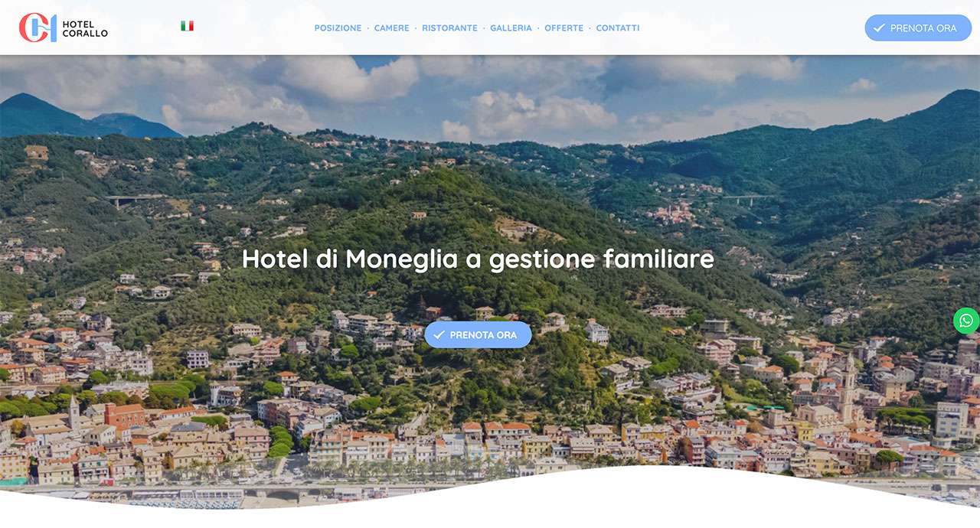This screenshot has width=980, height=528.
Task: Open the Ristorante section
Action: tap(449, 28)
